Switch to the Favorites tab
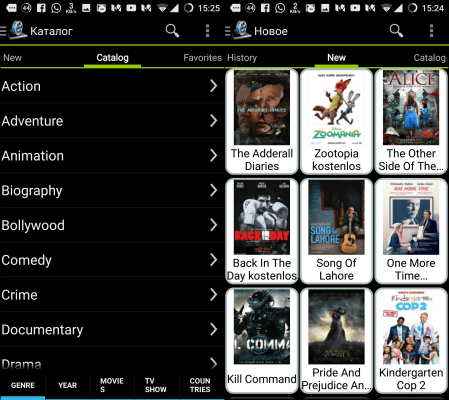The width and height of the screenshot is (449, 400). click(202, 58)
